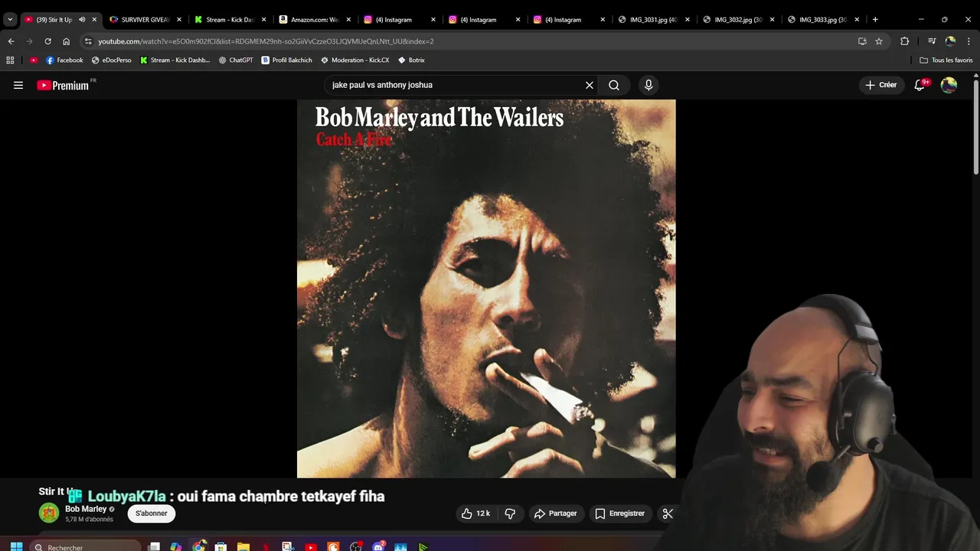Viewport: 980px width, 551px height.
Task: Open the Facebook bookmark
Action: tap(64, 60)
